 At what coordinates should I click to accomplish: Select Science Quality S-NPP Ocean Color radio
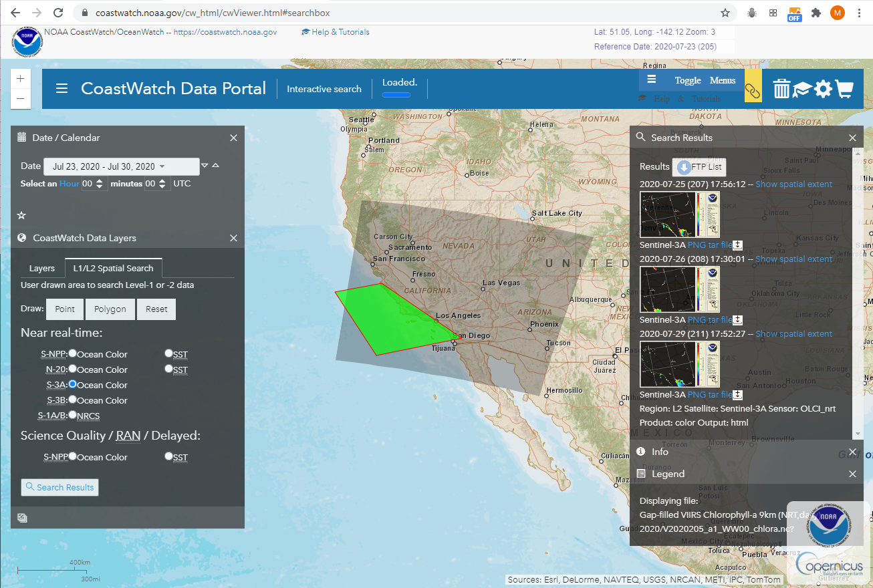click(72, 456)
